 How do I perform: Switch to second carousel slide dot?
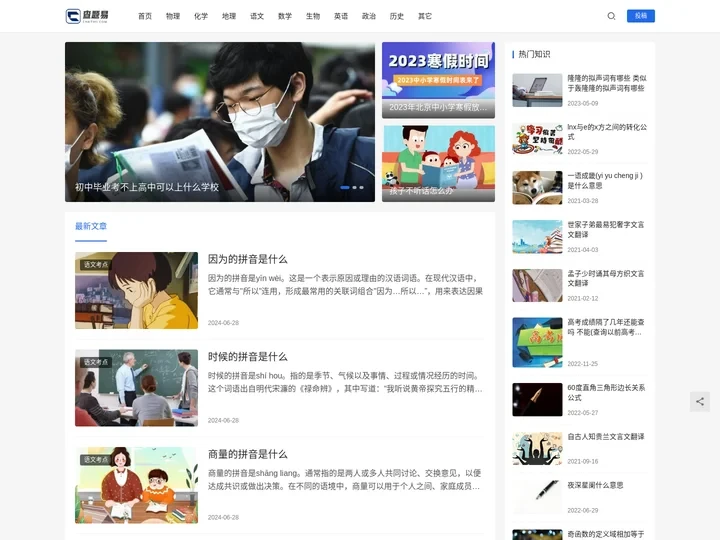point(354,187)
